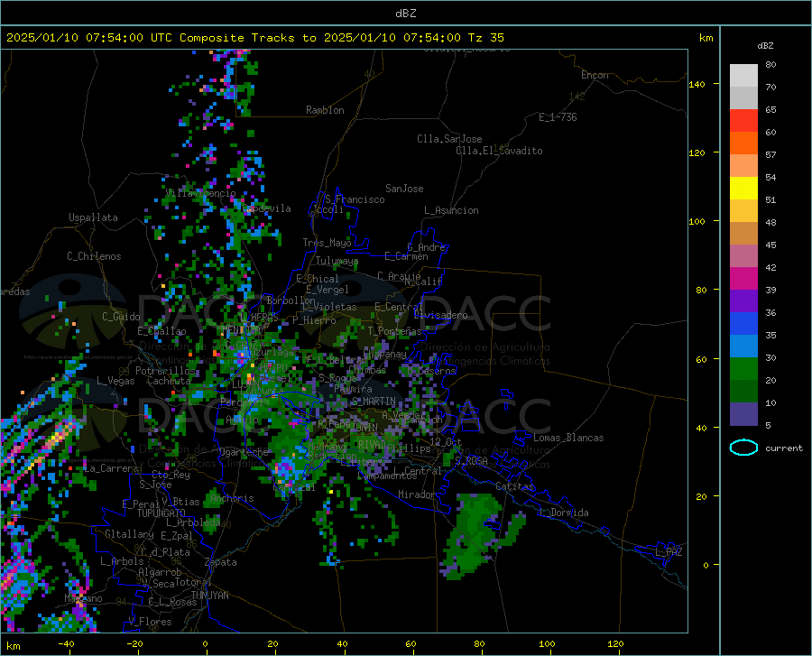The width and height of the screenshot is (812, 656).
Task: Click the 'Catitas' map label
Action: tap(515, 486)
